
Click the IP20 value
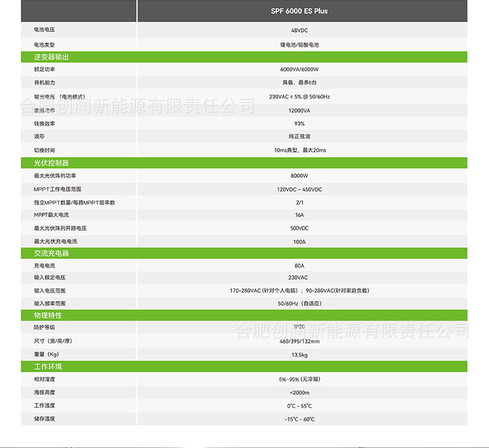(x=299, y=327)
